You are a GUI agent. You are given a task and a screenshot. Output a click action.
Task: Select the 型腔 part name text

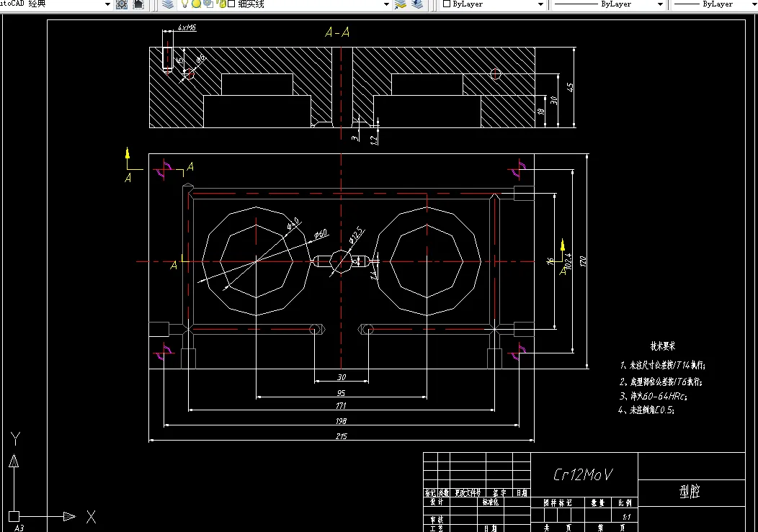click(x=690, y=492)
